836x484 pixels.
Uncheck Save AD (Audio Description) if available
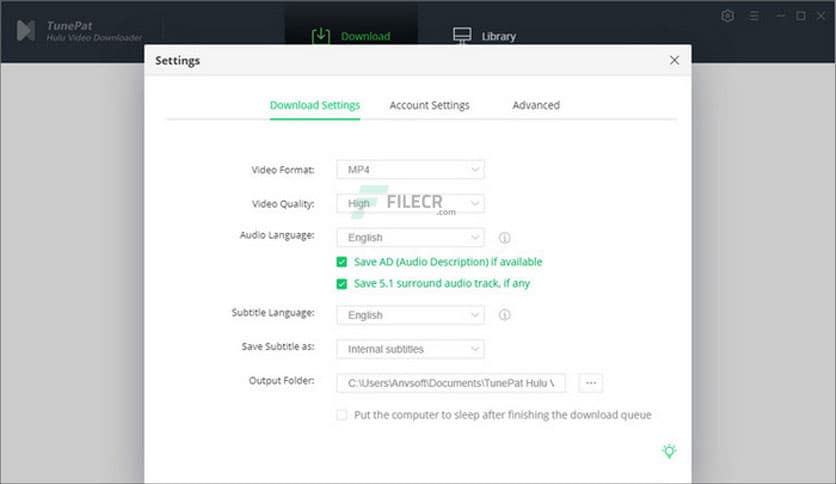342,262
